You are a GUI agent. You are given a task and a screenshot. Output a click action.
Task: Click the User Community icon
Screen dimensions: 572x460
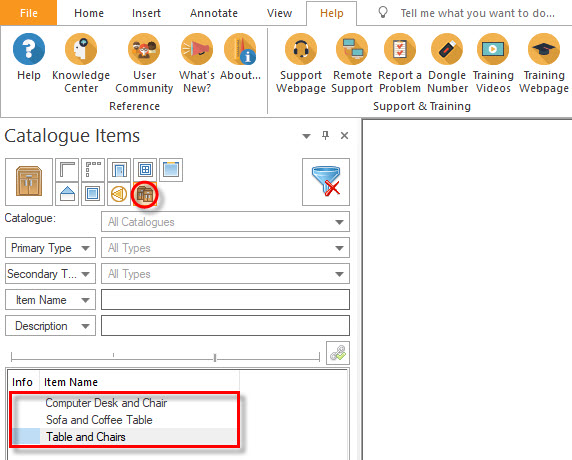coord(144,49)
